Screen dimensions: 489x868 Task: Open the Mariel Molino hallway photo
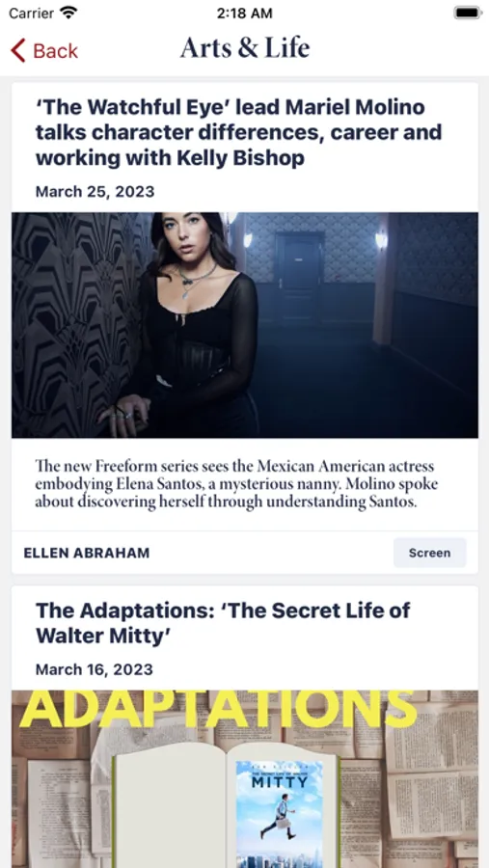[245, 326]
